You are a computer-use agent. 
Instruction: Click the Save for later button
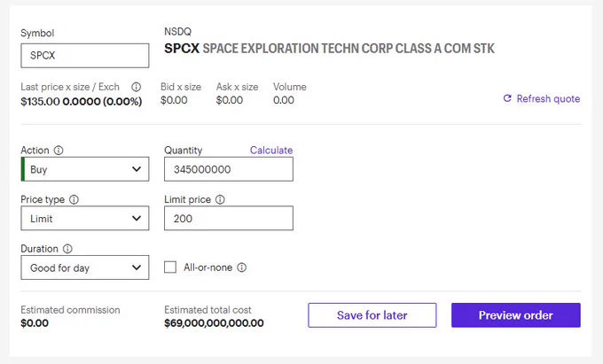click(372, 315)
